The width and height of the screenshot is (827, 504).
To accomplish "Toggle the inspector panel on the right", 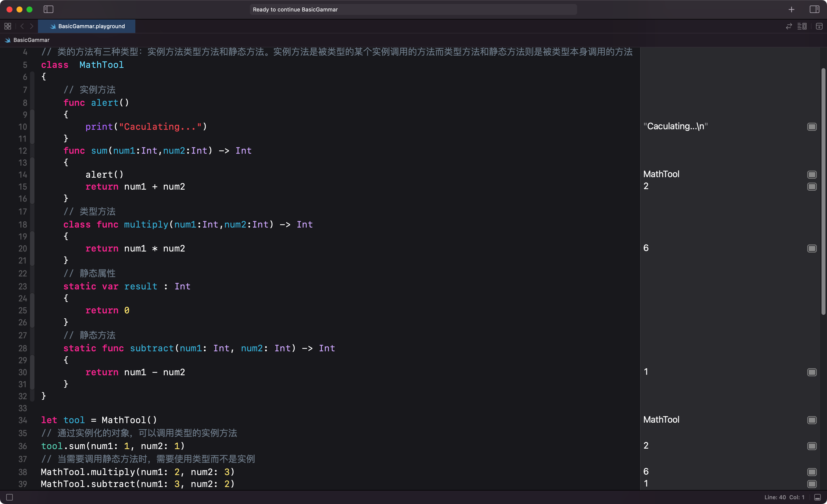I will 814,9.
